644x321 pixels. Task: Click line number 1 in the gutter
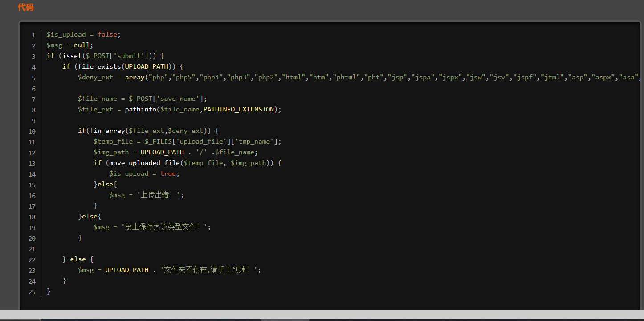[33, 35]
